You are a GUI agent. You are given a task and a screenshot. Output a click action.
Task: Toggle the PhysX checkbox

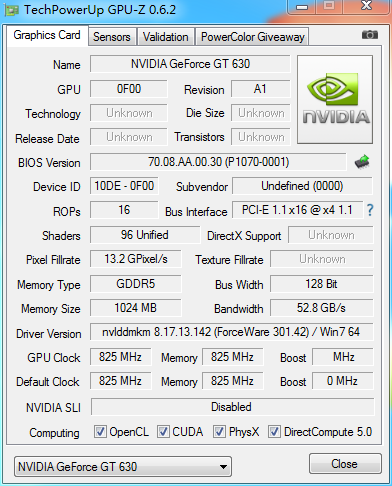pyautogui.click(x=219, y=431)
